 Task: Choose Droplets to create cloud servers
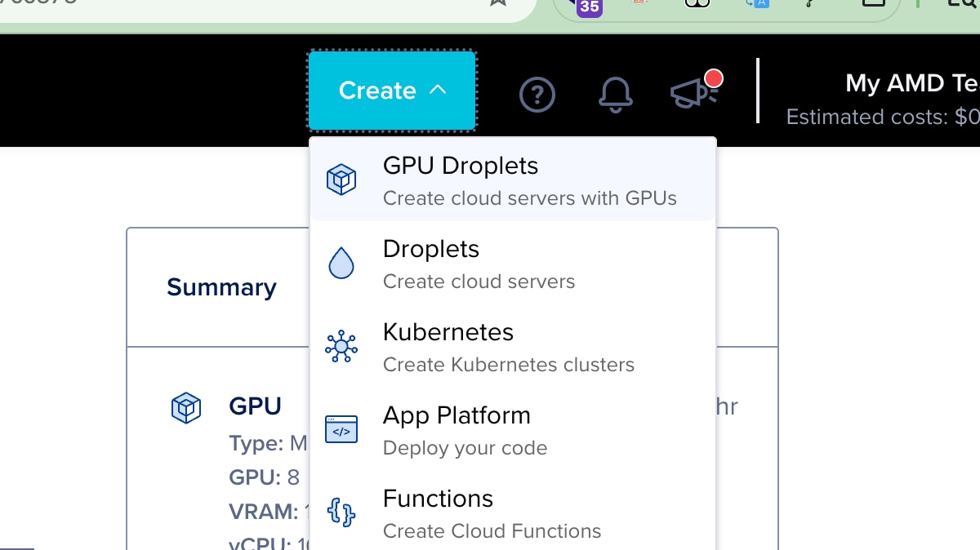pyautogui.click(x=430, y=249)
